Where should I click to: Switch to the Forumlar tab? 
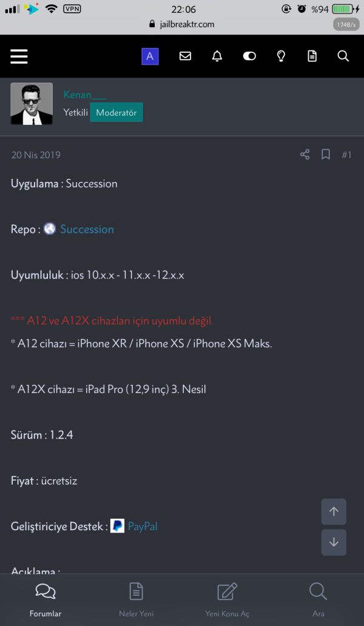pyautogui.click(x=45, y=599)
